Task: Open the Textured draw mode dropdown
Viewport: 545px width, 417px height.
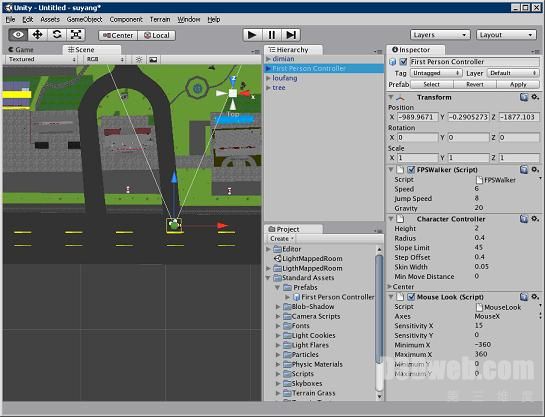Action: pos(42,59)
